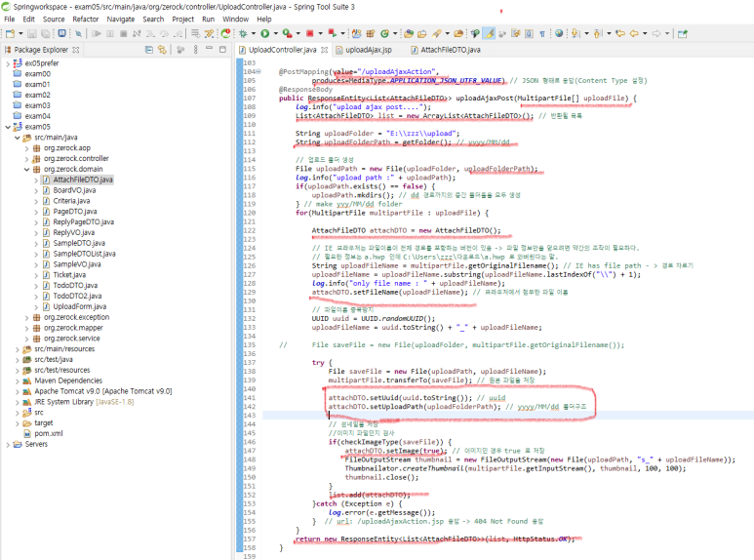Image resolution: width=754 pixels, height=560 pixels.
Task: Click the Save icon in toolbar
Action: (x=32, y=34)
